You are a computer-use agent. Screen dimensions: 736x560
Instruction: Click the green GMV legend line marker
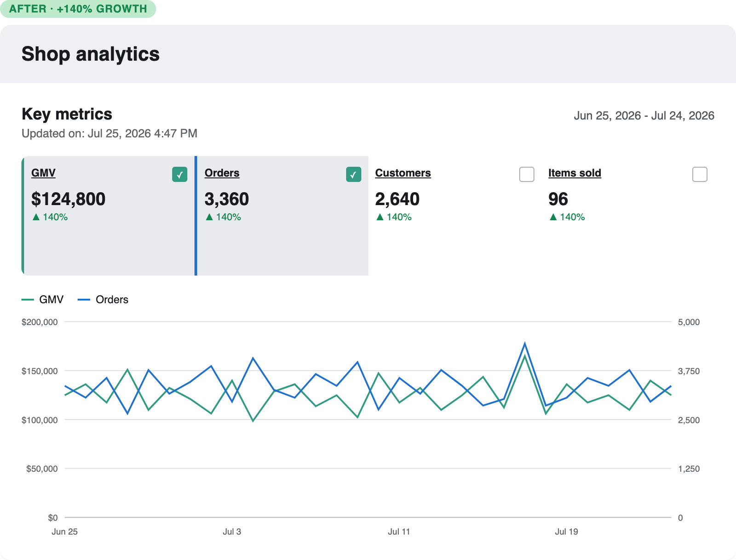tap(28, 300)
